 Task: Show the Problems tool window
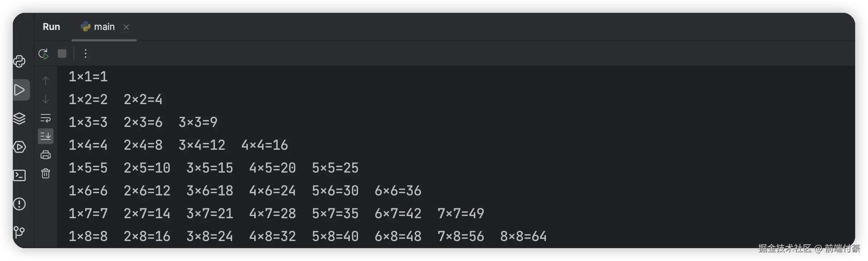[19, 204]
